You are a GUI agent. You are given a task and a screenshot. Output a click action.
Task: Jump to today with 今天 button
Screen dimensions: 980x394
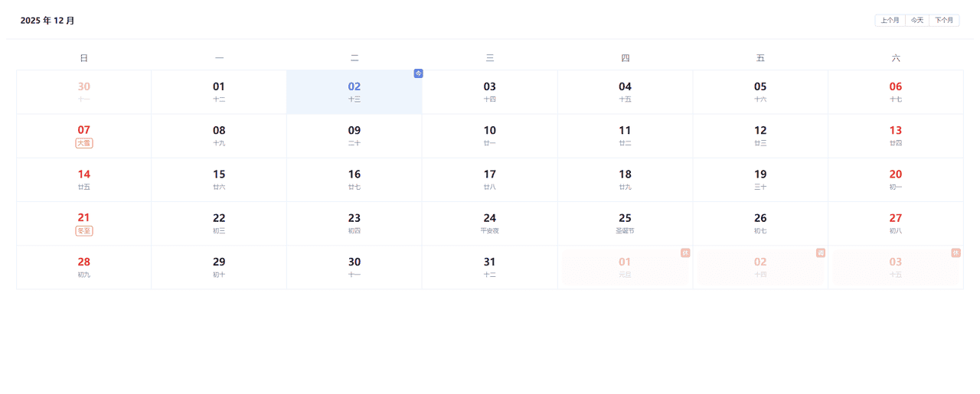click(x=916, y=21)
